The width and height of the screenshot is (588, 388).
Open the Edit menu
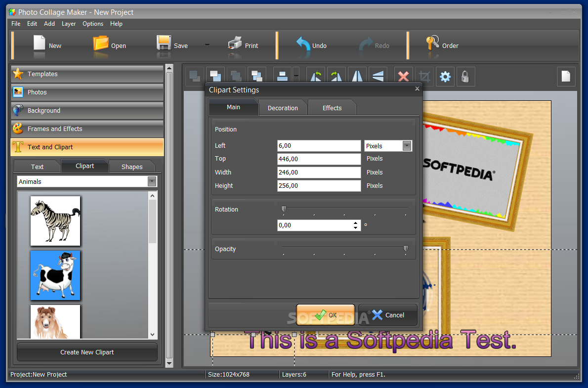coord(32,24)
